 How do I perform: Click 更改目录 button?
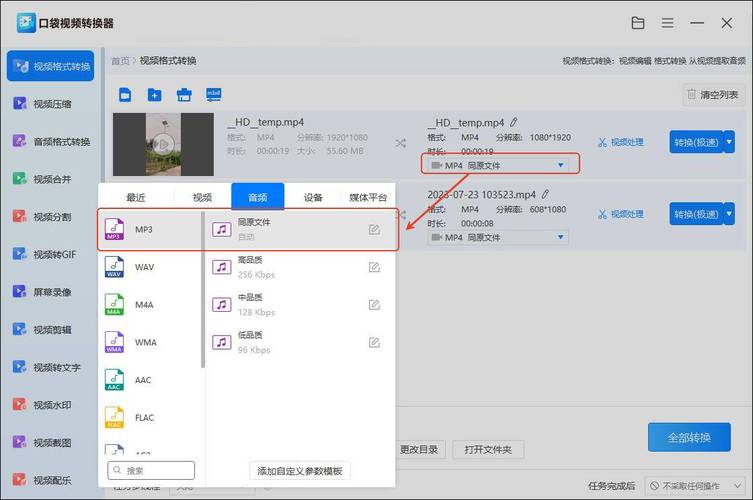click(419, 450)
